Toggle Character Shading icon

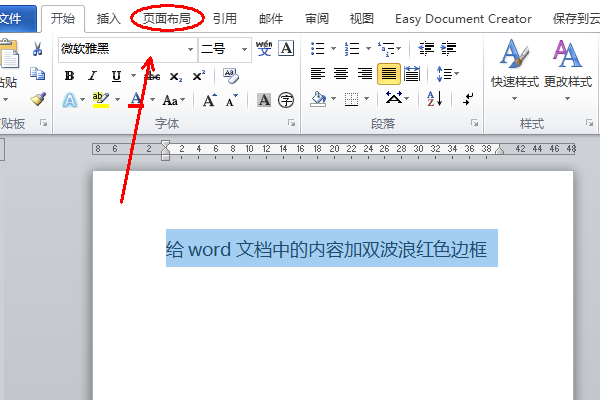pyautogui.click(x=264, y=100)
